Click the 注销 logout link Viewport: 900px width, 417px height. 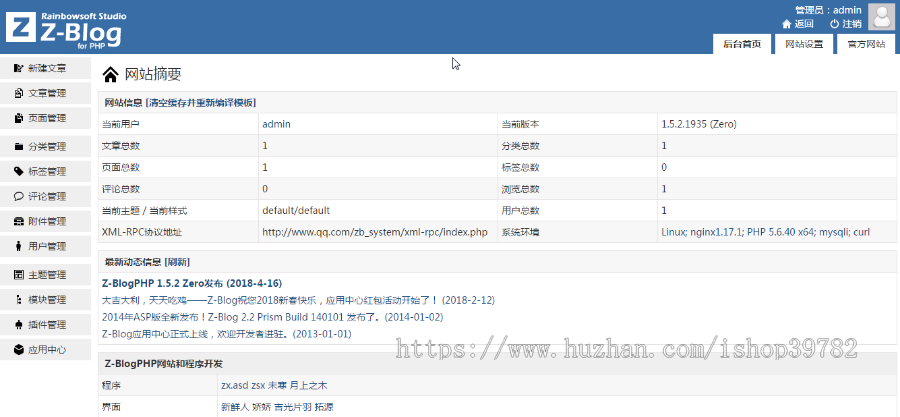click(x=852, y=24)
